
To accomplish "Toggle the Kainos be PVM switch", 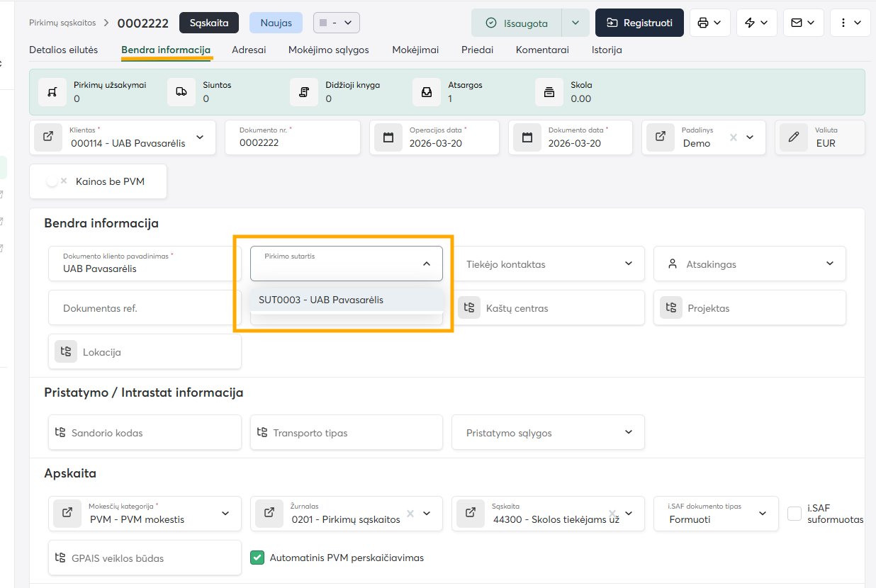I will pyautogui.click(x=56, y=181).
